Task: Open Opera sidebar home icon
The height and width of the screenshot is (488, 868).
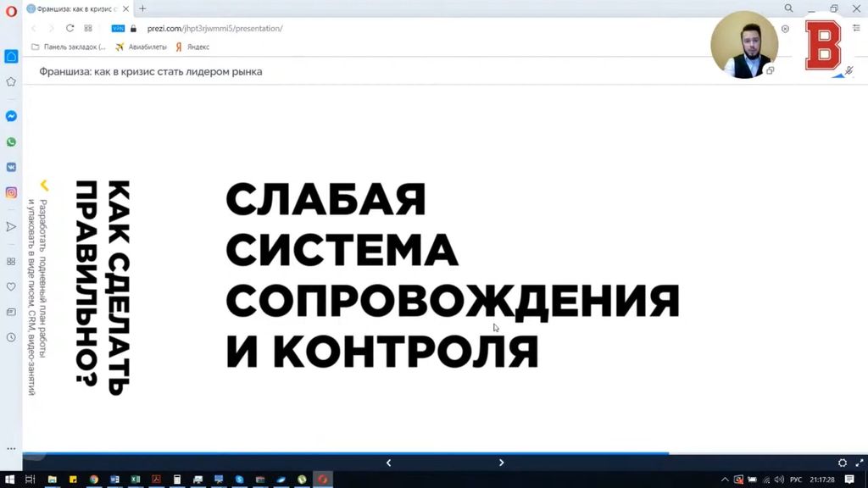Action: pyautogui.click(x=11, y=56)
